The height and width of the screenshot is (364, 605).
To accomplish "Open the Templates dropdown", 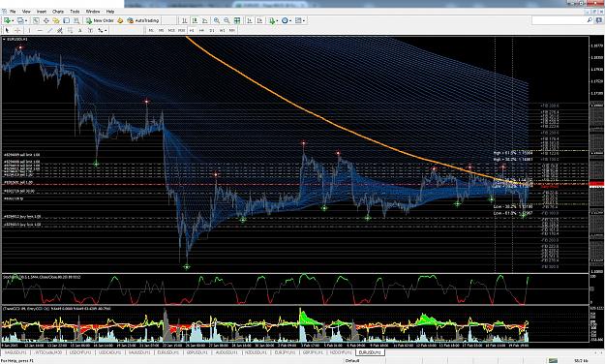I will pyautogui.click(x=300, y=20).
